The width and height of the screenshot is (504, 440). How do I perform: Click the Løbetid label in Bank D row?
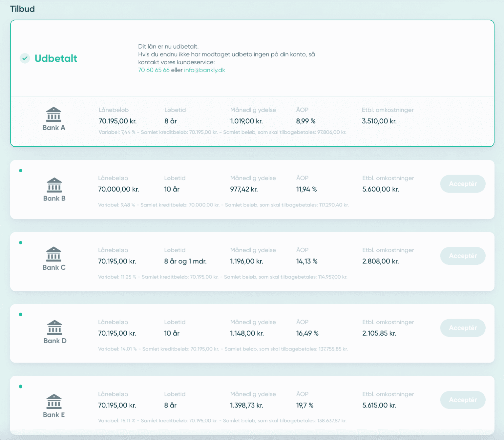click(175, 322)
